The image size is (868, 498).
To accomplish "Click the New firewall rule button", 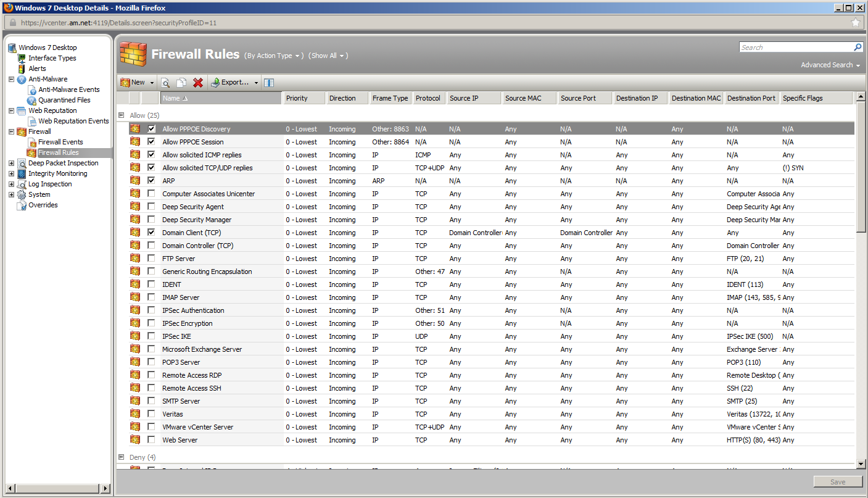I will [133, 83].
